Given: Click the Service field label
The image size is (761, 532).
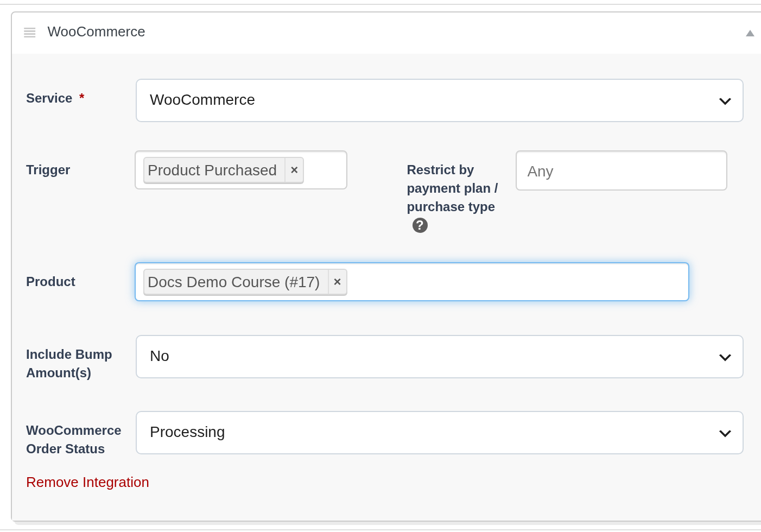Looking at the screenshot, I should pos(49,98).
